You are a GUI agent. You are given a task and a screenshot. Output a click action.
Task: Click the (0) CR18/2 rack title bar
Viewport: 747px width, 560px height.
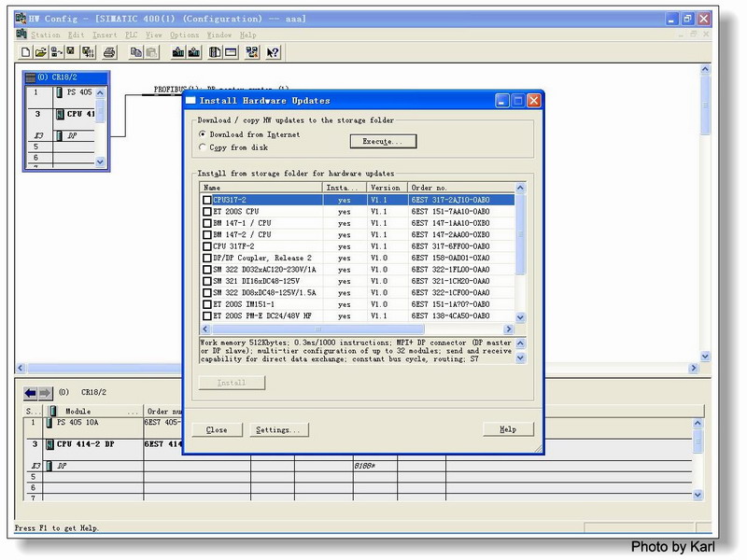(x=66, y=77)
